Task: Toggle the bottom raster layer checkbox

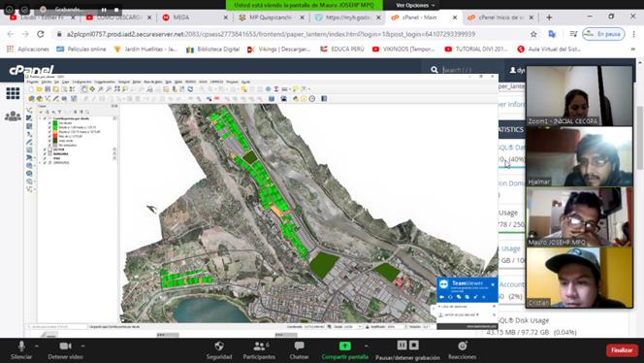Action: pos(45,163)
